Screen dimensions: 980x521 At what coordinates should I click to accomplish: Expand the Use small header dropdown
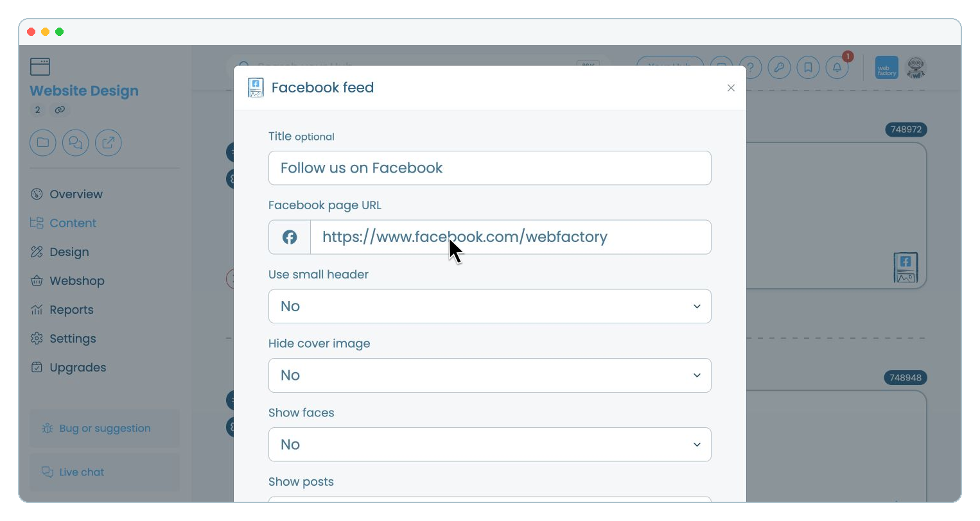(489, 306)
